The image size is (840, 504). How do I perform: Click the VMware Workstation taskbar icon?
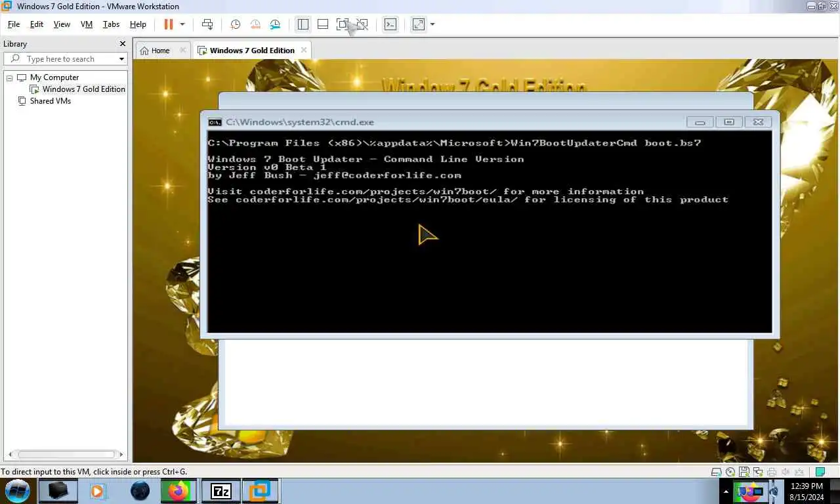click(x=261, y=491)
